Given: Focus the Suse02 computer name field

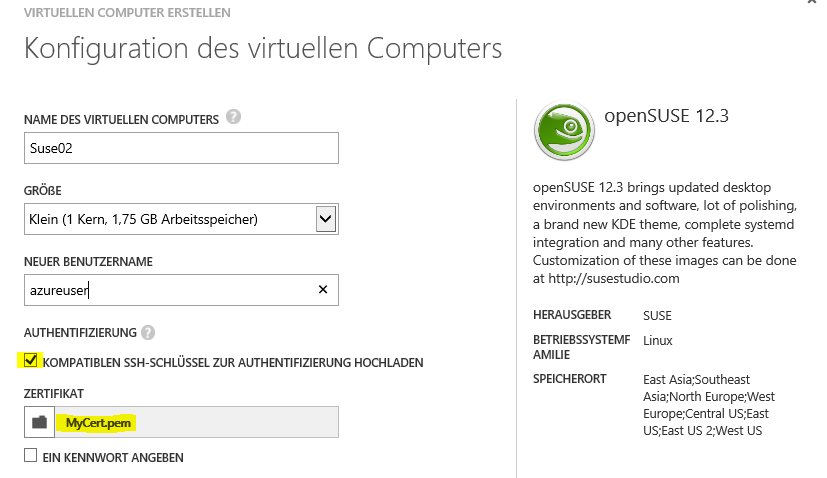Looking at the screenshot, I should 180,148.
